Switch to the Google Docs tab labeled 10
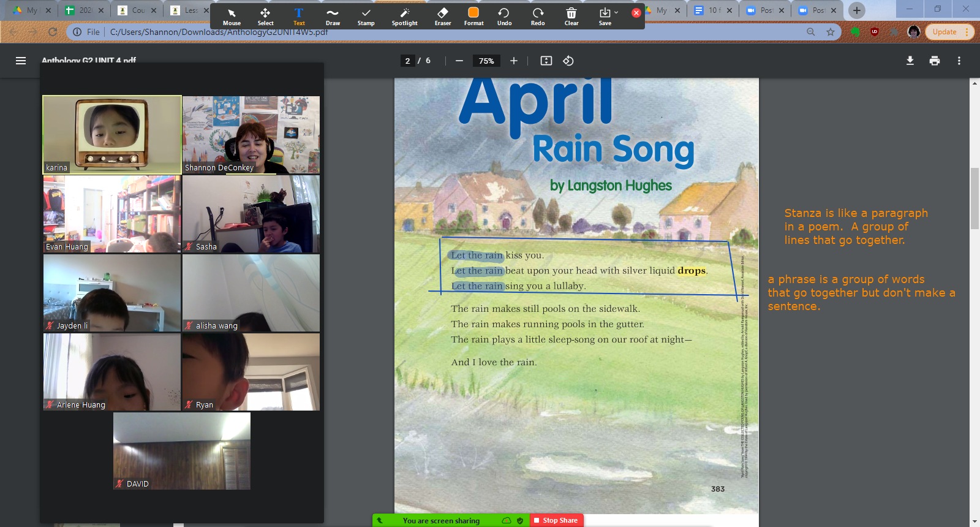This screenshot has width=980, height=527. click(713, 10)
